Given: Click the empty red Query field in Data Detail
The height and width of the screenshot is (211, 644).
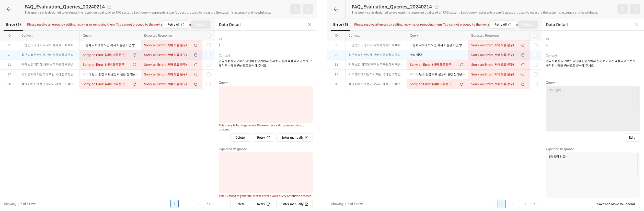Looking at the screenshot, I should tap(266, 104).
